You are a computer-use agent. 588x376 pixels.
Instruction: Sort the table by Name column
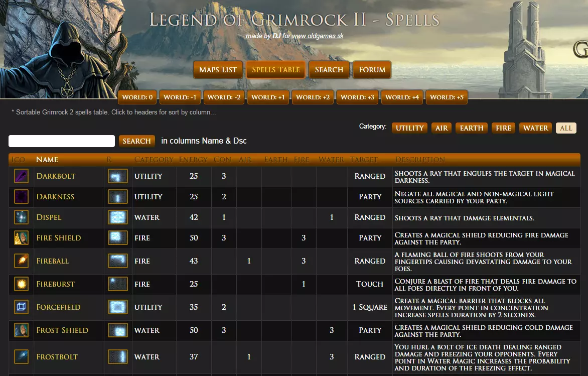click(47, 160)
